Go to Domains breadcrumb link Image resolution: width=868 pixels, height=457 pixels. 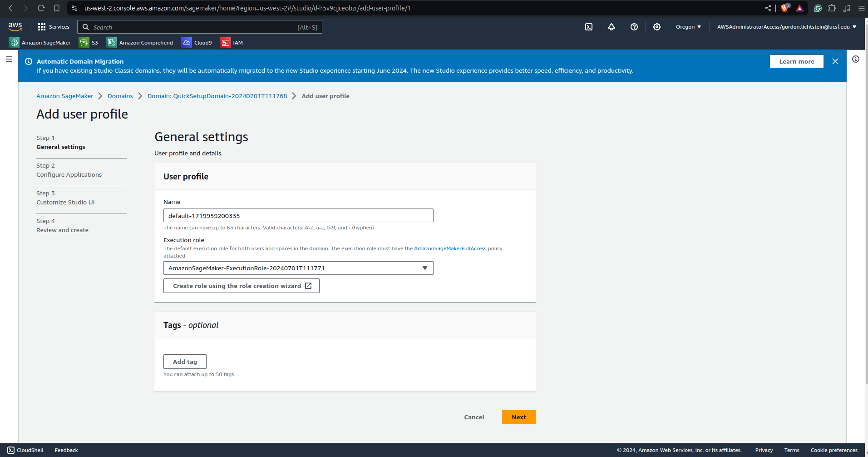120,96
